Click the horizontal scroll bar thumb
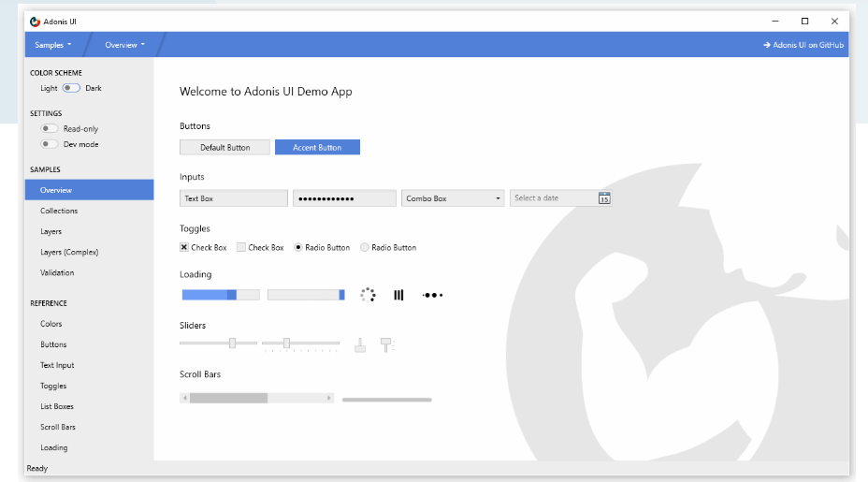 point(228,398)
